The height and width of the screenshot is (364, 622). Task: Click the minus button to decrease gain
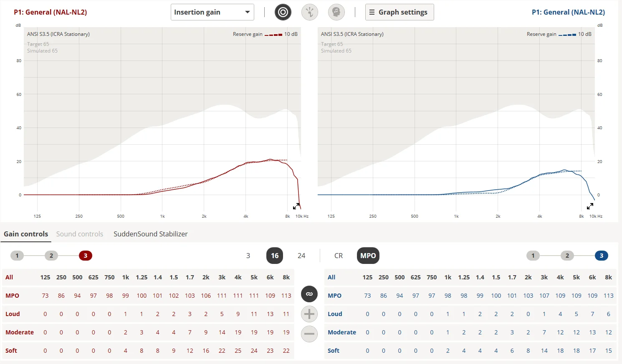(309, 334)
